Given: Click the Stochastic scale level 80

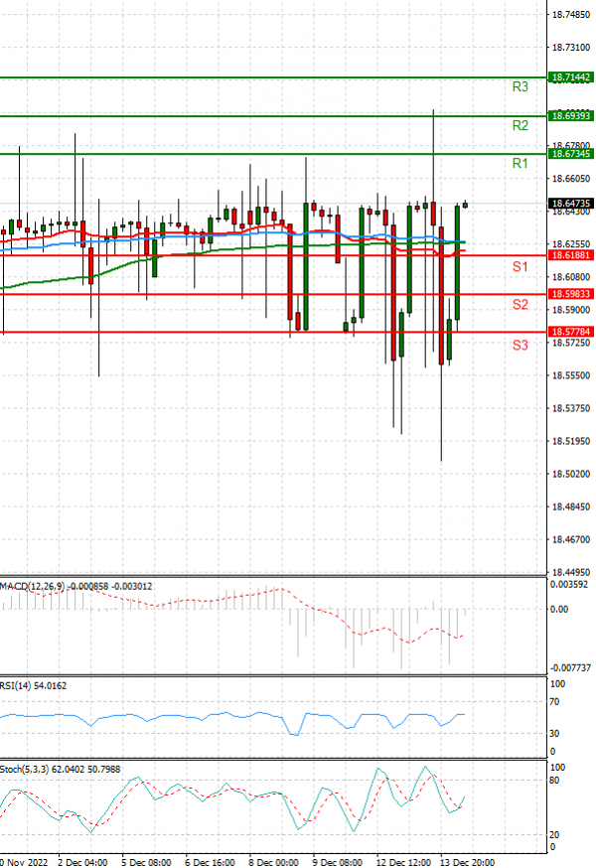Looking at the screenshot, I should tap(554, 781).
